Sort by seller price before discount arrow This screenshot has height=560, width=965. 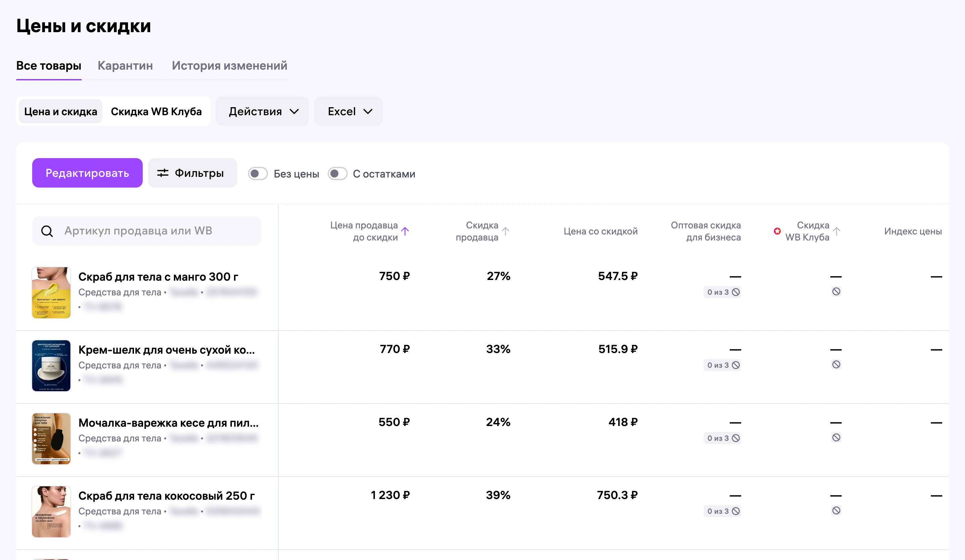click(x=405, y=231)
